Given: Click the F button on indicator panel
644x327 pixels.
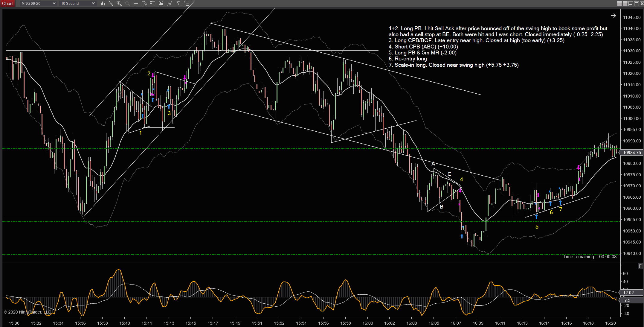Looking at the screenshot, I should point(640,266).
